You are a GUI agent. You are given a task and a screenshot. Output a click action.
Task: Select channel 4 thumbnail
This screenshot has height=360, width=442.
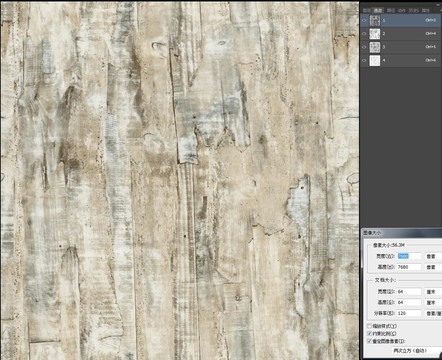[x=375, y=60]
